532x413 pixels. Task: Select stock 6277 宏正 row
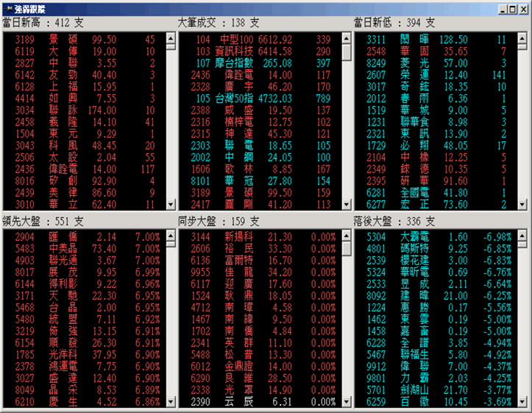tap(436, 205)
